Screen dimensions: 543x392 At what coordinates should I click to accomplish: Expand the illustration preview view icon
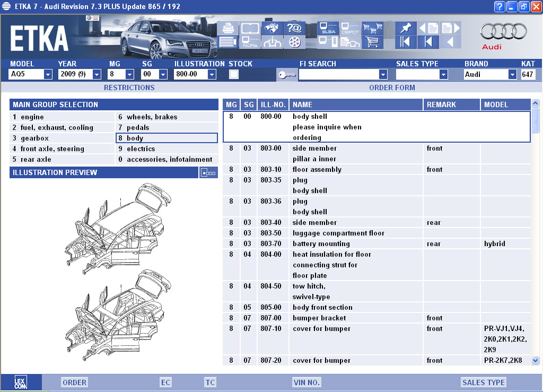(208, 172)
